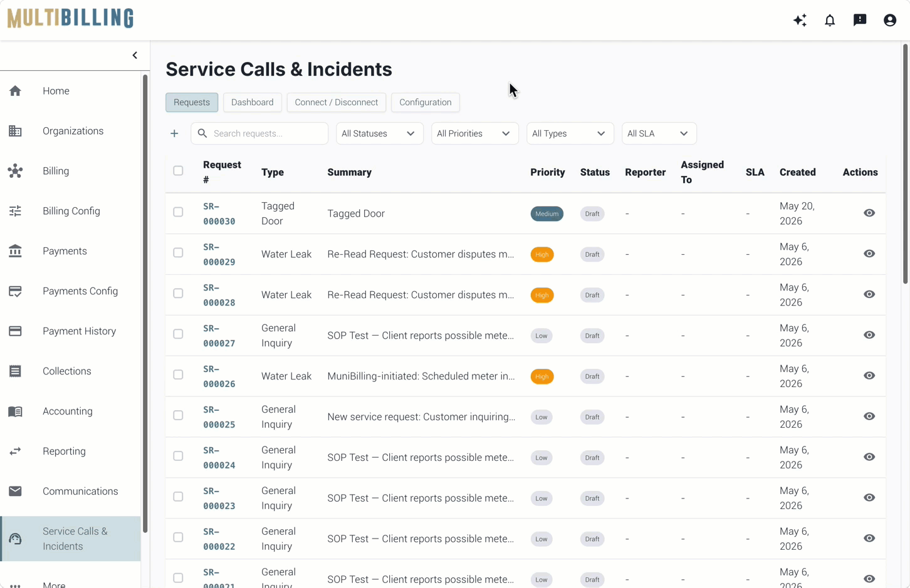Check the box for SR-000024
This screenshot has width=910, height=588.
tap(178, 456)
